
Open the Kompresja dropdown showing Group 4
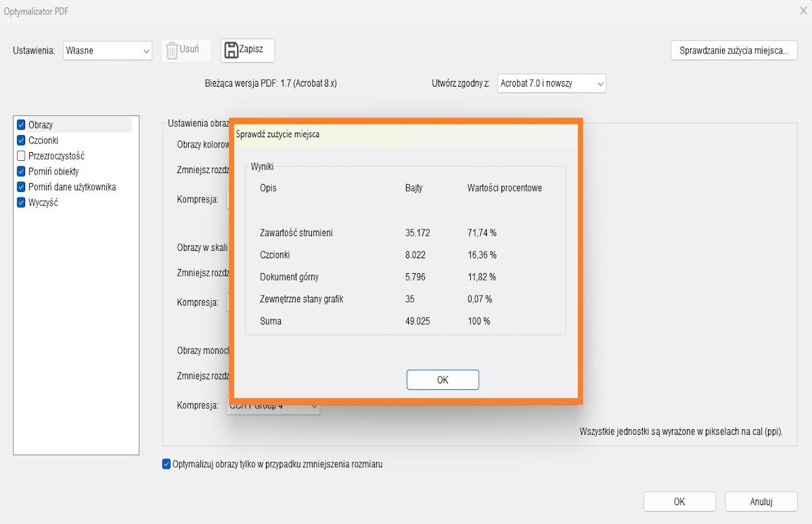[x=273, y=406]
